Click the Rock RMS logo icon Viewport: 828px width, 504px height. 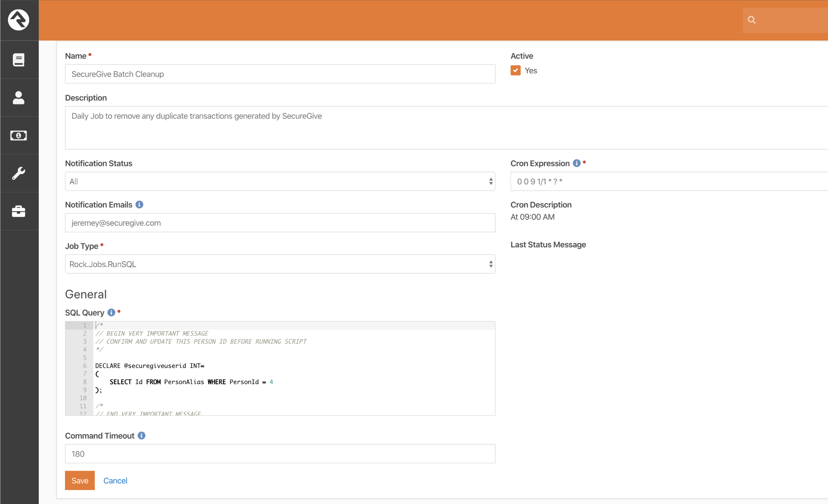click(19, 20)
